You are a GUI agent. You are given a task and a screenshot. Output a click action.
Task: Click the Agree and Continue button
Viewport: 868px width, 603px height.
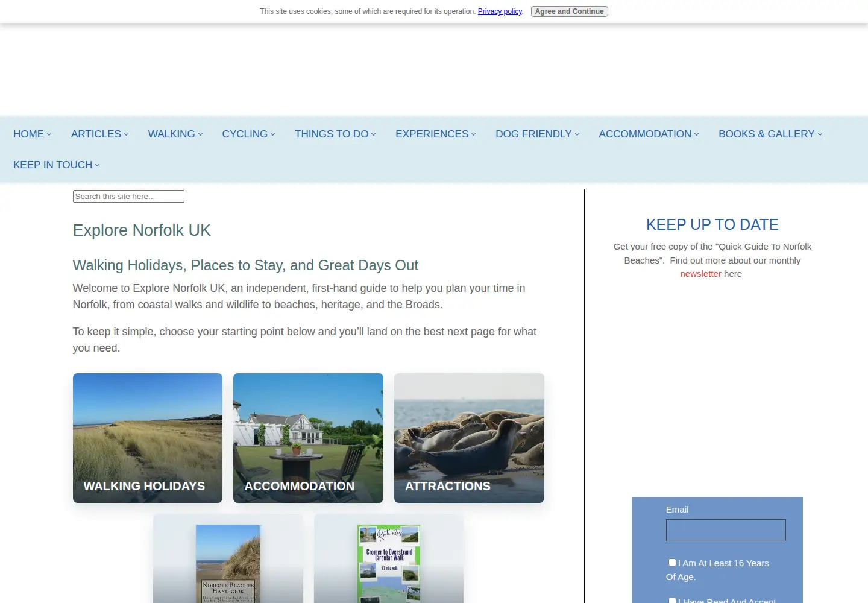coord(570,11)
